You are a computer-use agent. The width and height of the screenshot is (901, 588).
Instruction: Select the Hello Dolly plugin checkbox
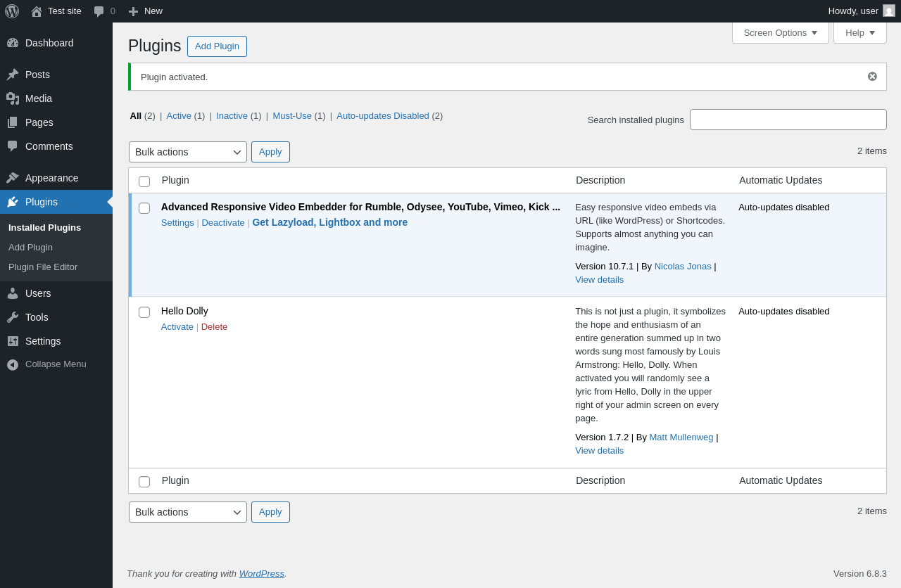(x=144, y=312)
